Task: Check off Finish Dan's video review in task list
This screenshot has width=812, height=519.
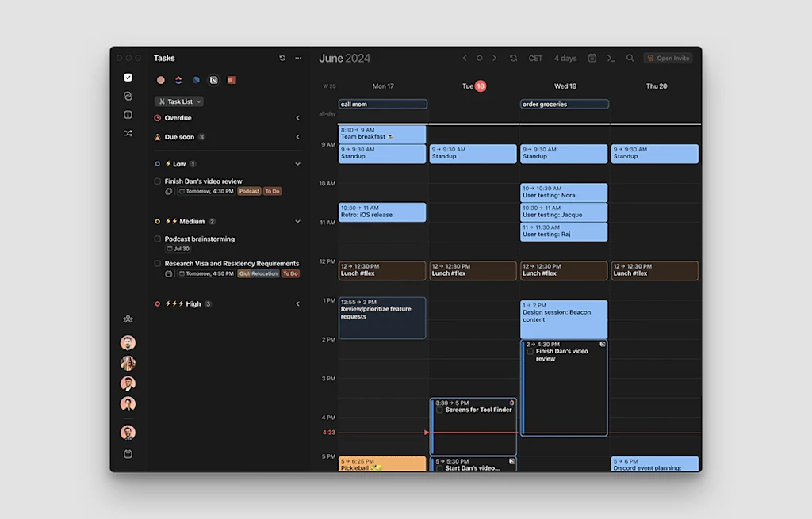Action: point(158,181)
